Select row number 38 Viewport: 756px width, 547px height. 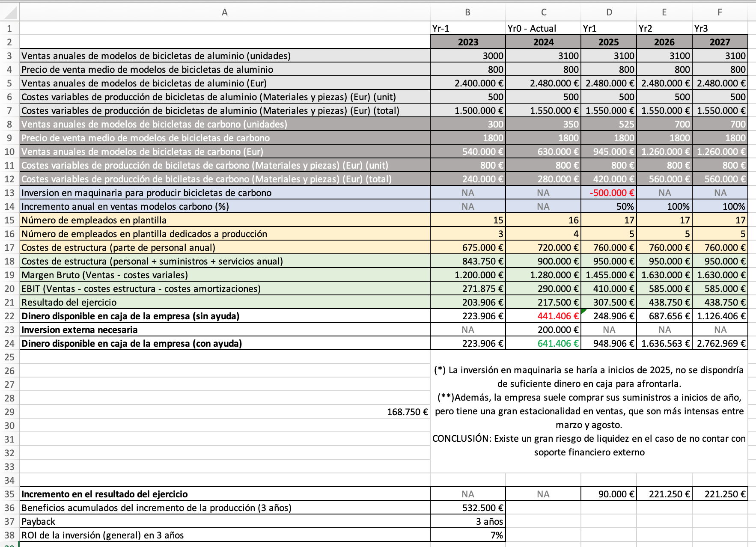[9, 535]
